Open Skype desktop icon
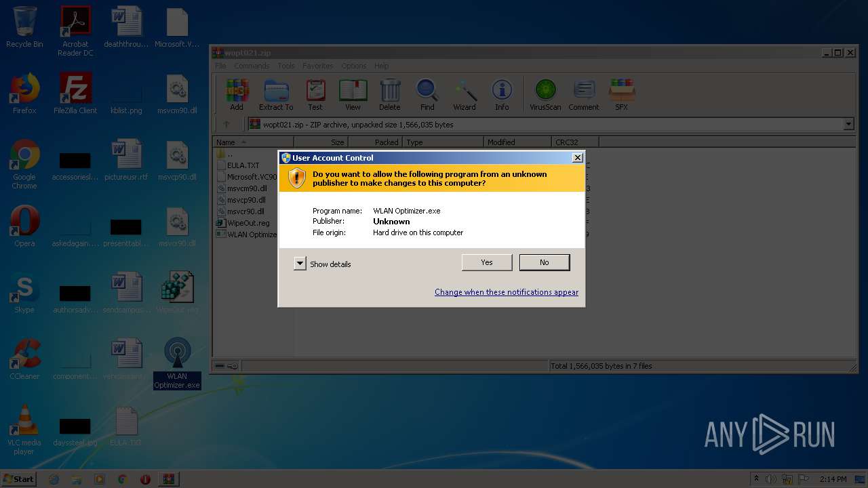This screenshot has height=488, width=868. (24, 293)
